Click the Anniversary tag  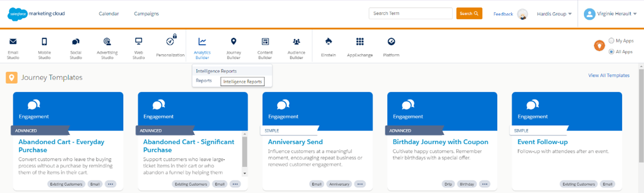(339, 184)
